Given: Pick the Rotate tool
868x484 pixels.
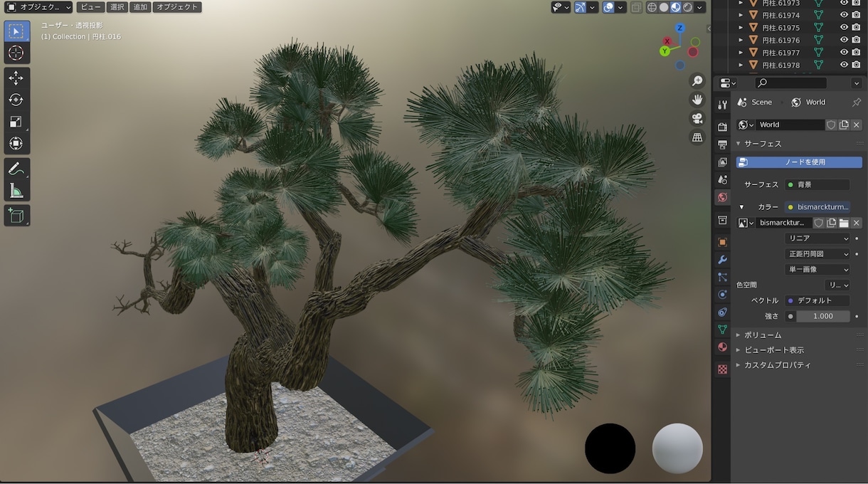Looking at the screenshot, I should (x=16, y=100).
